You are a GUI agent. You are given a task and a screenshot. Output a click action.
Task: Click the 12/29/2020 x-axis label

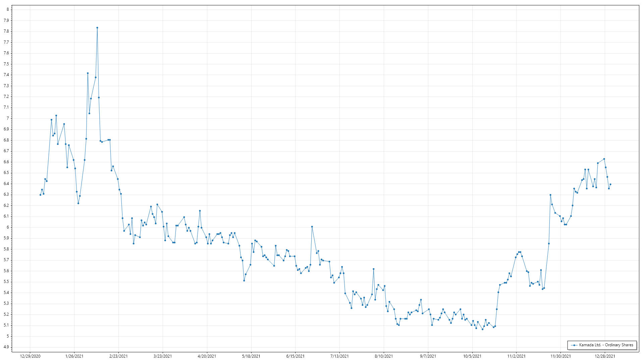(x=30, y=356)
